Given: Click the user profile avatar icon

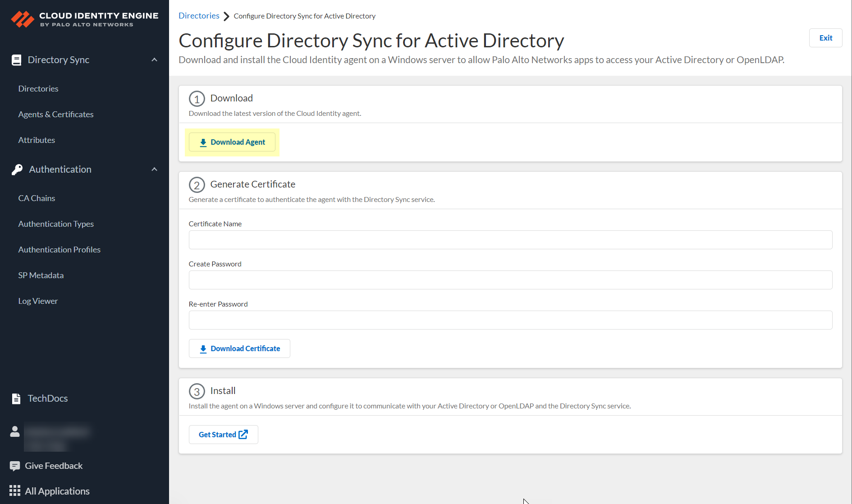Looking at the screenshot, I should pyautogui.click(x=15, y=431).
